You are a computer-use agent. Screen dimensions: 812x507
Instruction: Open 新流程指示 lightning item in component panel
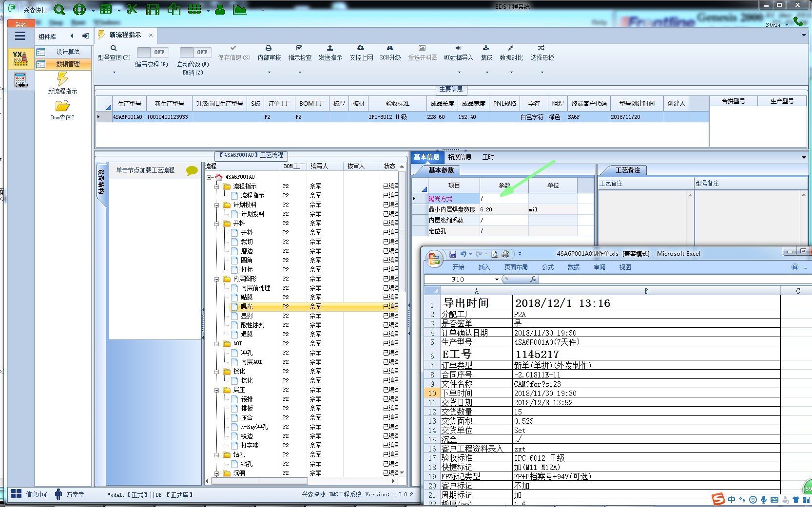[63, 83]
